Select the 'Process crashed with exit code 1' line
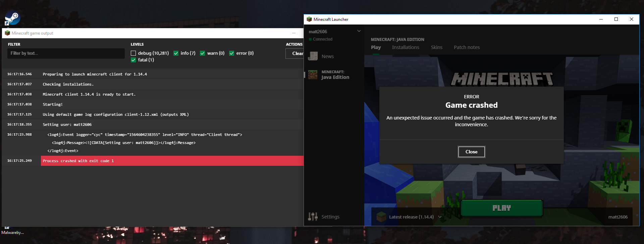 172,161
